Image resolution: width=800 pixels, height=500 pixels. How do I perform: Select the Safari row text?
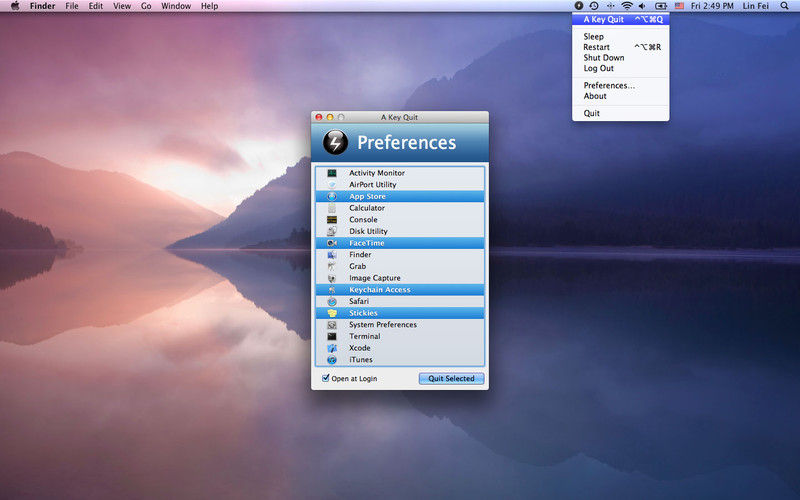(359, 302)
